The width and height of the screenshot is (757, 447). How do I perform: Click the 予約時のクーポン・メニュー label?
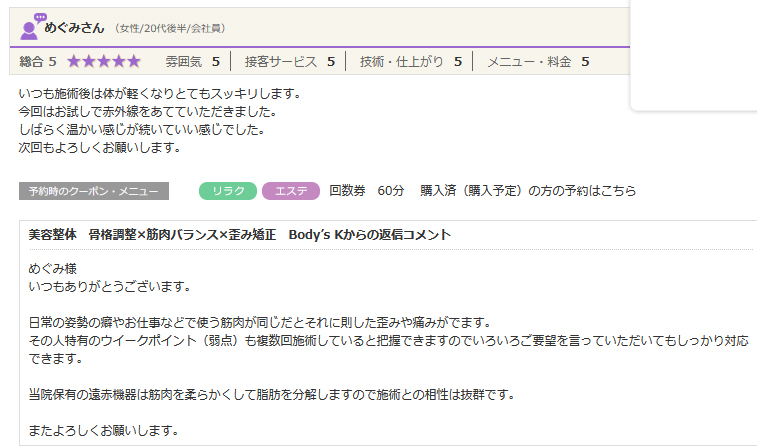[x=94, y=191]
